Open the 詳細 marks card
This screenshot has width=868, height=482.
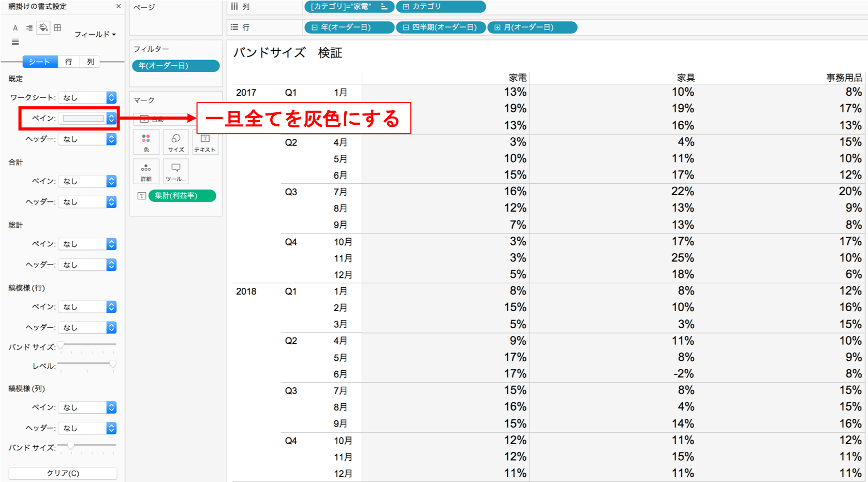146,172
